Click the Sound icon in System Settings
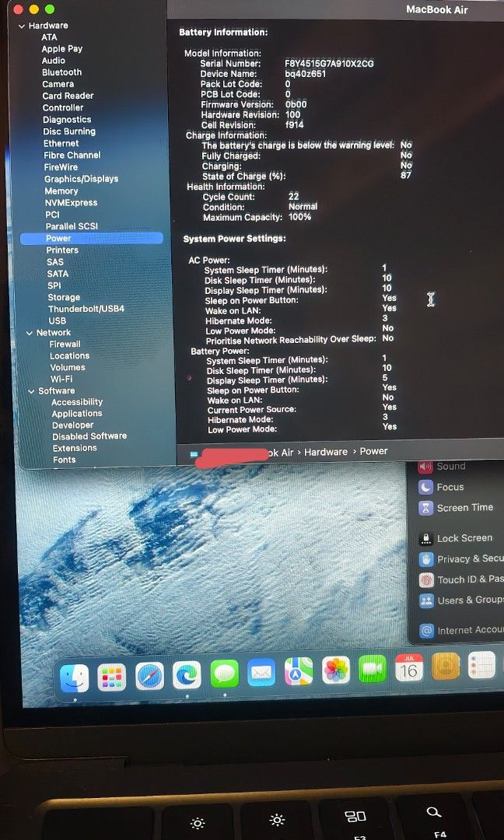 [425, 467]
